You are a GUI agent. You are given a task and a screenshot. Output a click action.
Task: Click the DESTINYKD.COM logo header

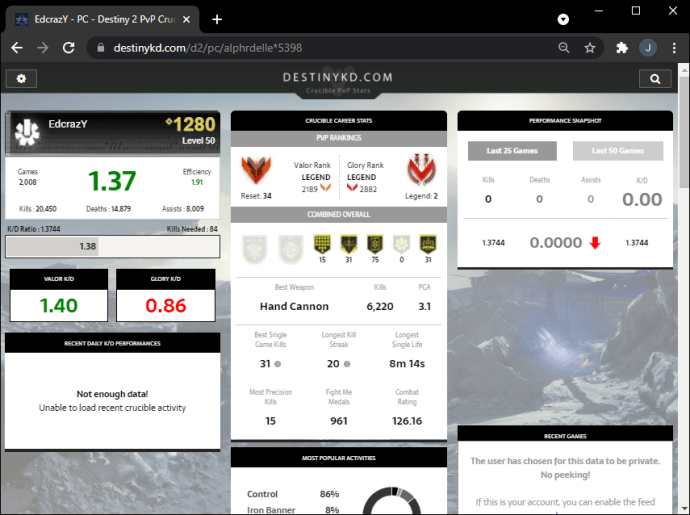pos(338,77)
